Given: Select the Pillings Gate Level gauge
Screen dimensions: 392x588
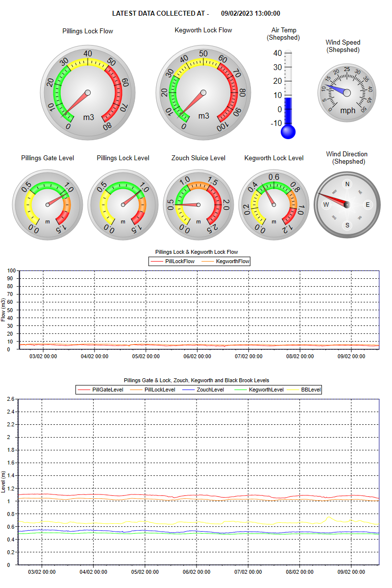Looking at the screenshot, I should 48,205.
